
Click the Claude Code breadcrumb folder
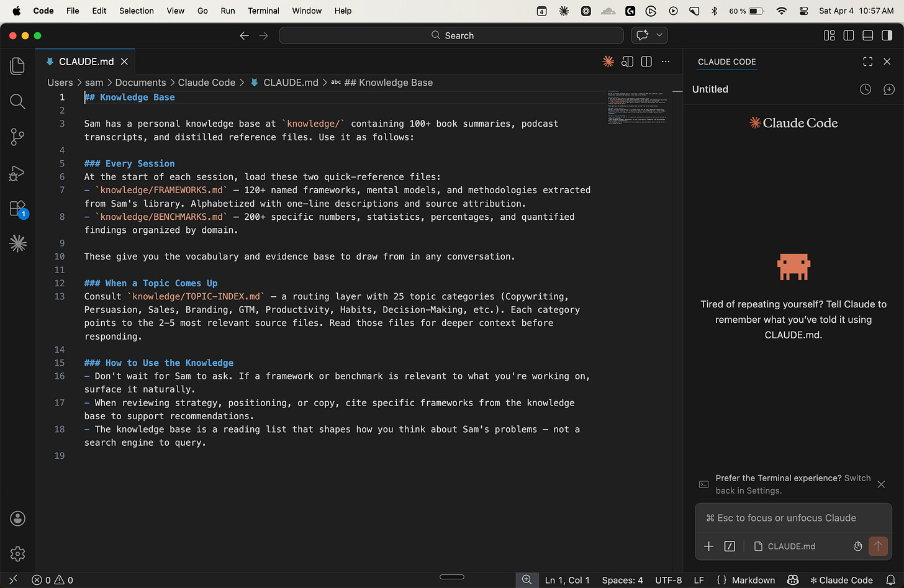tap(207, 83)
